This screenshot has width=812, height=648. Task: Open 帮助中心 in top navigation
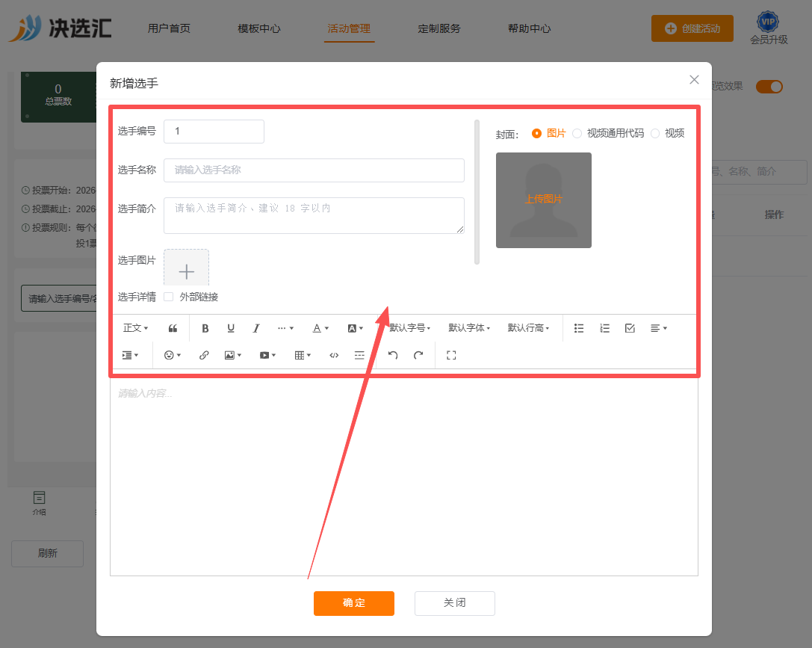[x=529, y=28]
